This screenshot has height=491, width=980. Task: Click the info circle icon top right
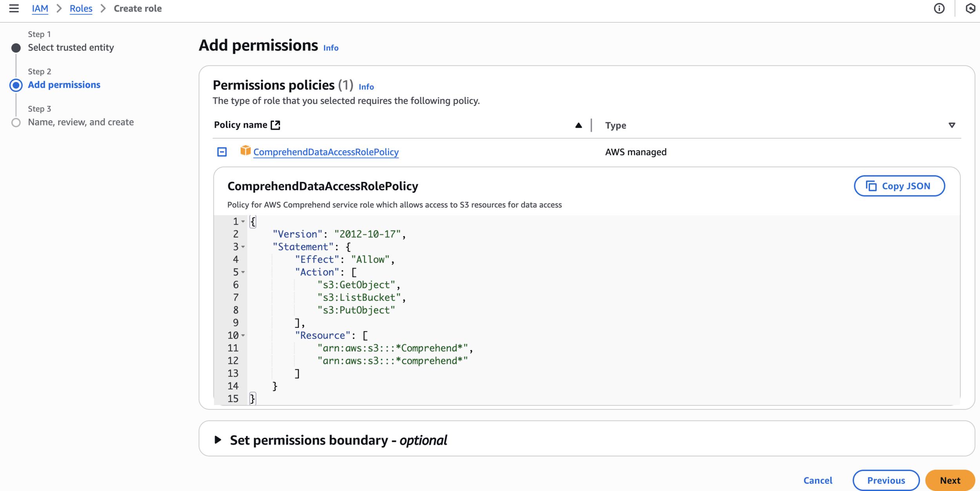pos(939,8)
